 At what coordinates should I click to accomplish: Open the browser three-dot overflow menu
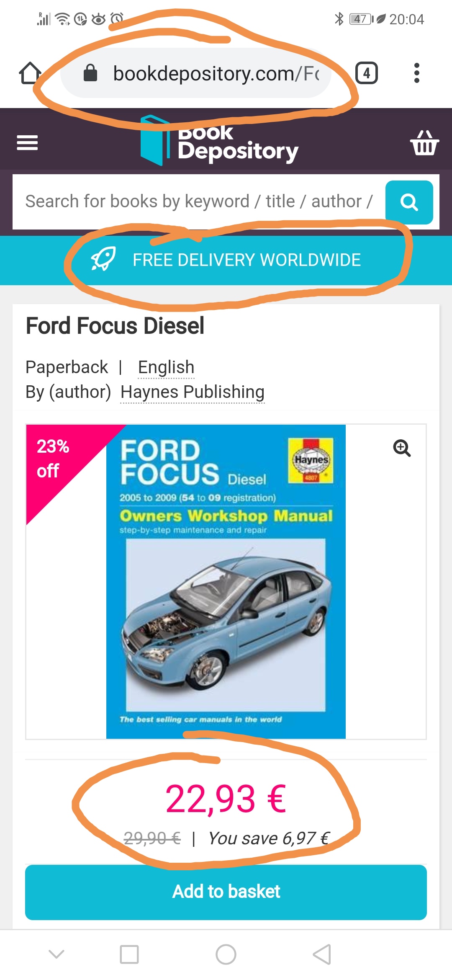click(x=416, y=73)
